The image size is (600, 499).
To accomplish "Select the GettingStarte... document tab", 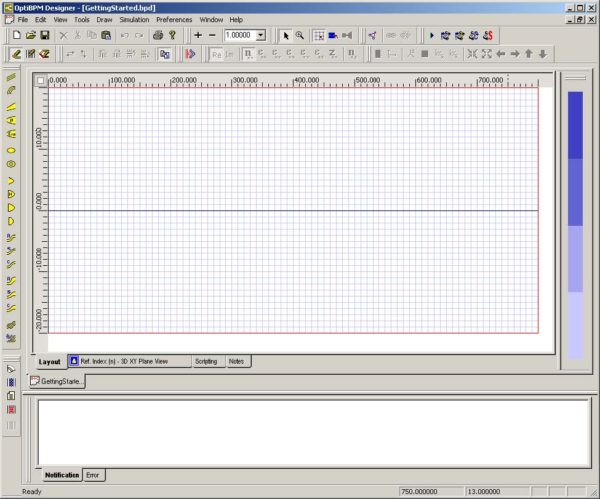I will (x=57, y=381).
